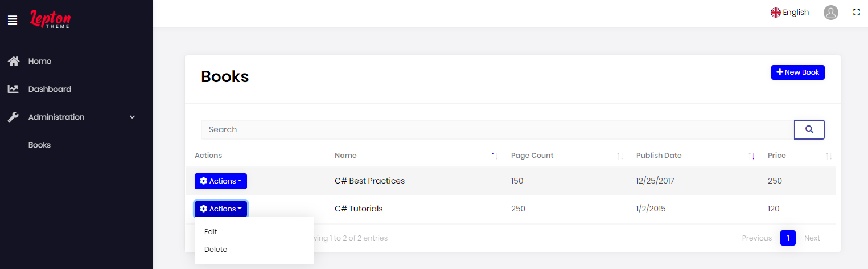Sort table by Page Count arrows
Image resolution: width=868 pixels, height=269 pixels.
tap(620, 156)
